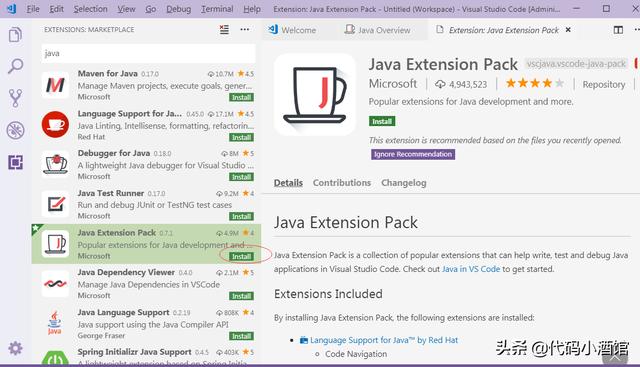Image resolution: width=640 pixels, height=367 pixels.
Task: Click the Microsoft publisher name
Action: click(393, 84)
